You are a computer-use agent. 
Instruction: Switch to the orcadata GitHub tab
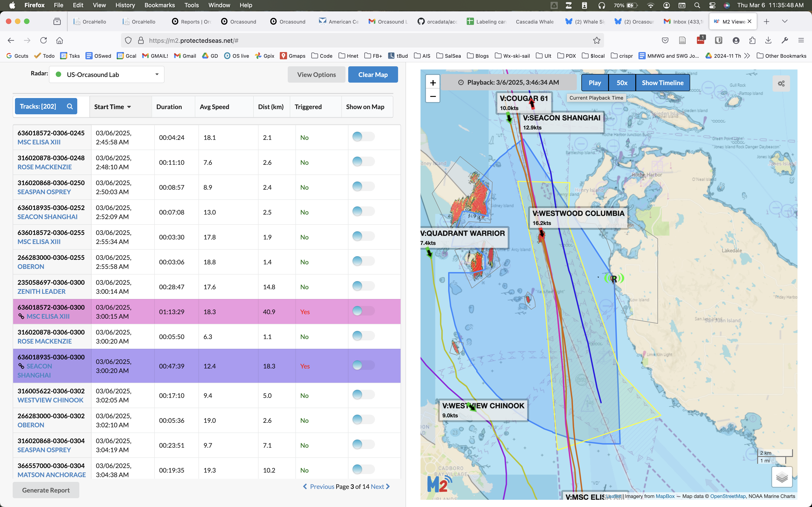pos(438,22)
